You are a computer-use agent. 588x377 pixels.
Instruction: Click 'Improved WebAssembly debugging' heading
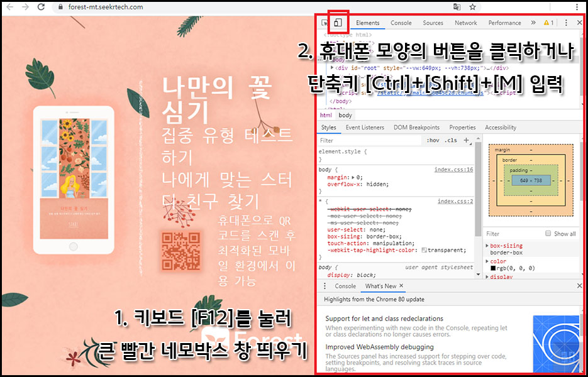(379, 347)
